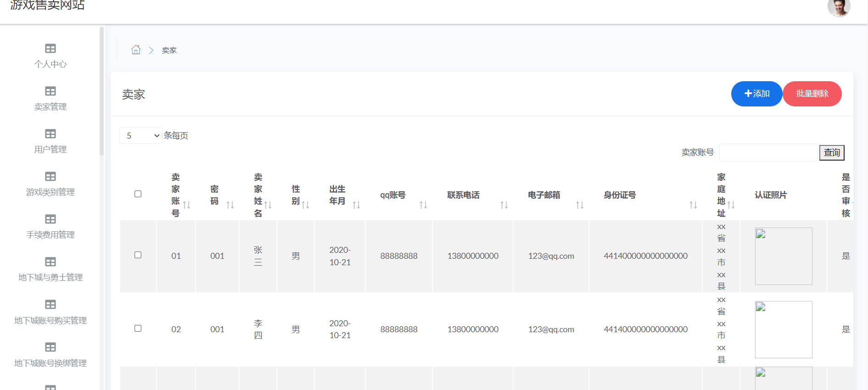This screenshot has height=390, width=868.
Task: Select seller name cell 李四
Action: coord(258,329)
